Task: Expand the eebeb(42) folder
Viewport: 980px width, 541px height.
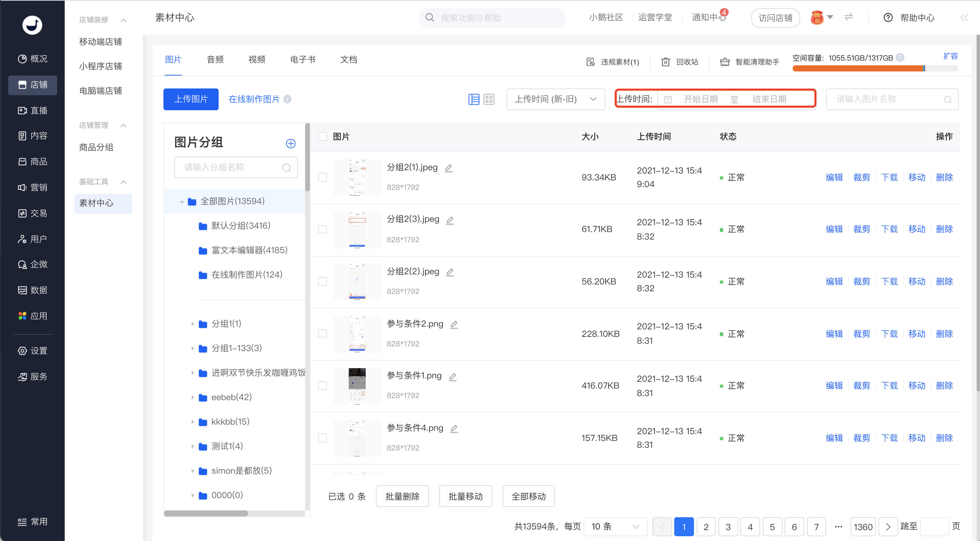Action: [x=192, y=397]
